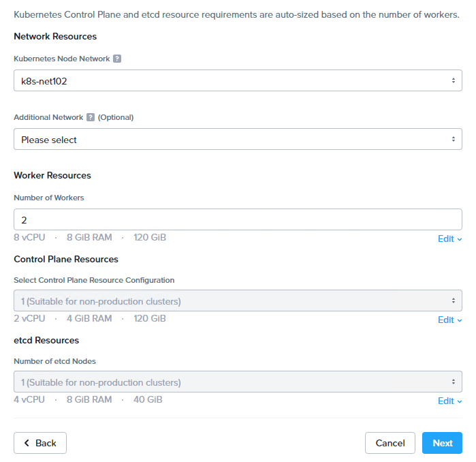Expand Edit for Worker Resources sizing
Screen dimensions: 476x462
click(x=446, y=239)
